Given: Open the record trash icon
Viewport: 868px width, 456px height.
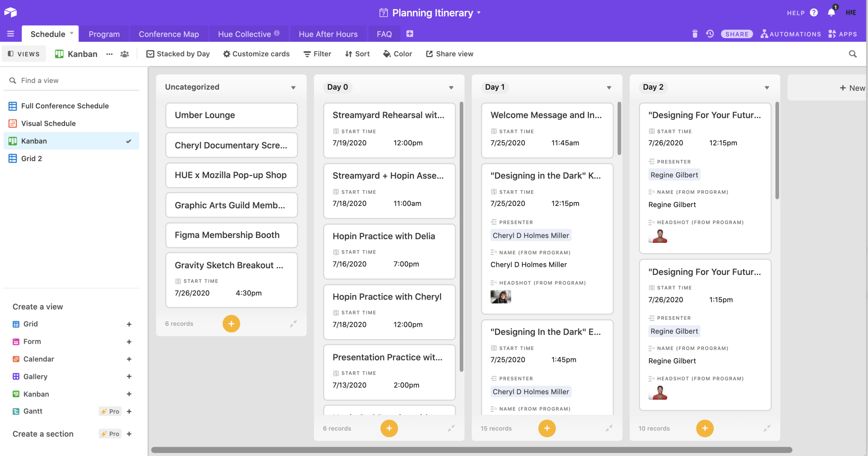Looking at the screenshot, I should (695, 34).
